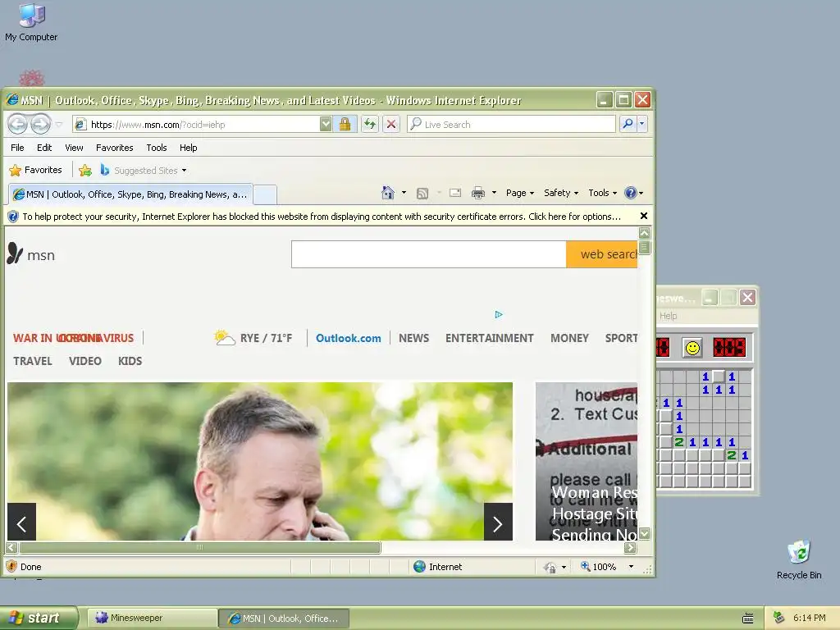This screenshot has width=840, height=630.
Task: Click the on-screen keyboard tray icon
Action: point(748,619)
